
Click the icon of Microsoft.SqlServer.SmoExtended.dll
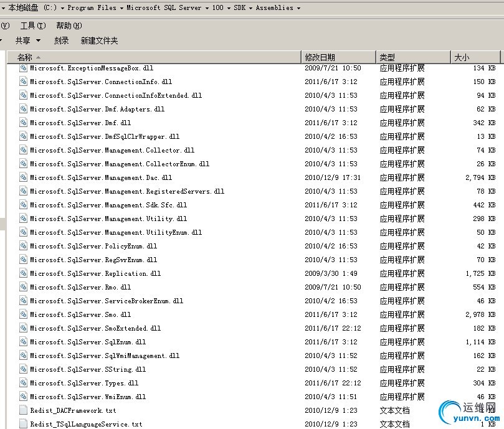point(23,328)
